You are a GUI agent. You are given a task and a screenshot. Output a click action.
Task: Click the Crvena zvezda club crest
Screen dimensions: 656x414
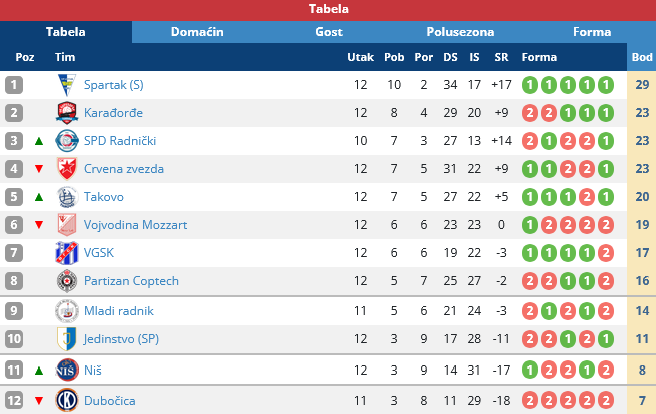click(x=66, y=169)
